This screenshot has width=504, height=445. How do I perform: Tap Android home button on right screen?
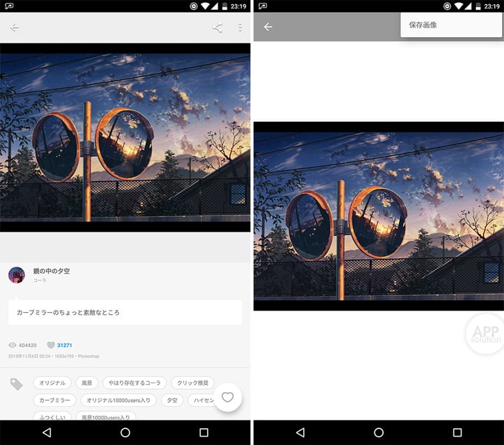coord(379,432)
